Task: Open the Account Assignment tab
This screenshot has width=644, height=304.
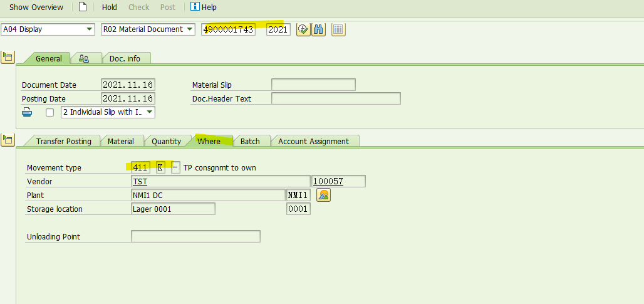Action: [x=313, y=141]
